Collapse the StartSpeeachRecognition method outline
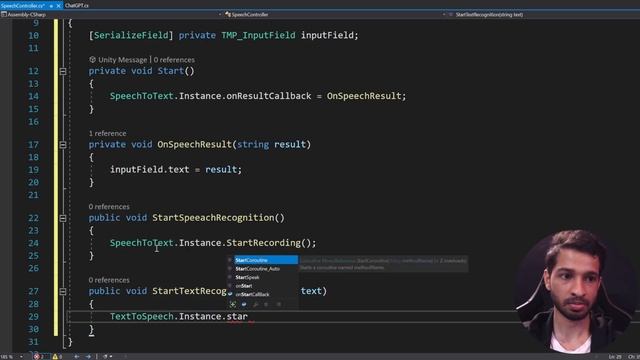Screen dimensions: 640x360 click(63, 218)
